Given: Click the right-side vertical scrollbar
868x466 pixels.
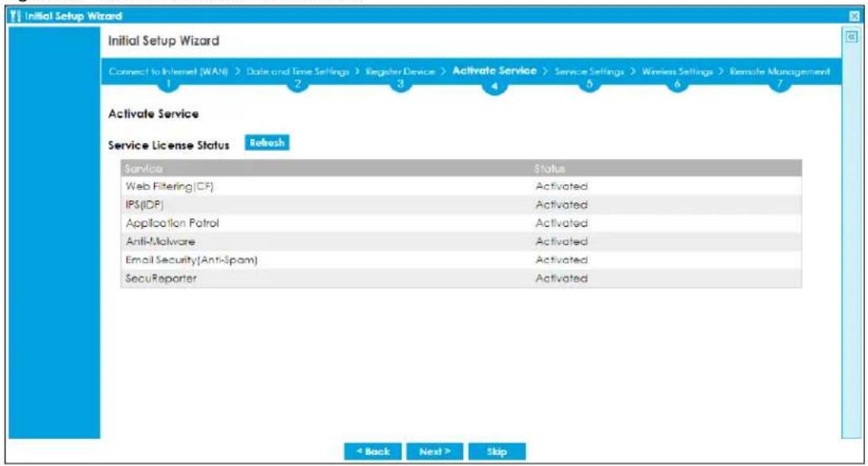Looking at the screenshot, I should [851, 233].
